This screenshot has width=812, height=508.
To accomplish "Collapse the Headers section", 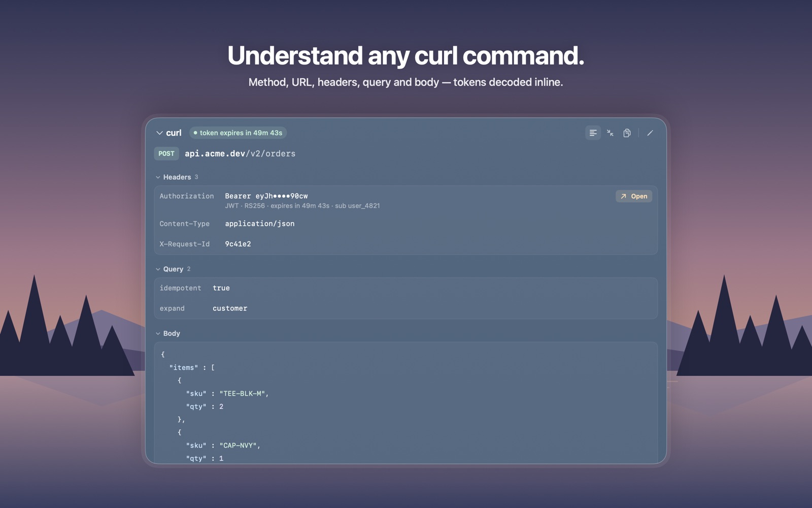I will (158, 177).
